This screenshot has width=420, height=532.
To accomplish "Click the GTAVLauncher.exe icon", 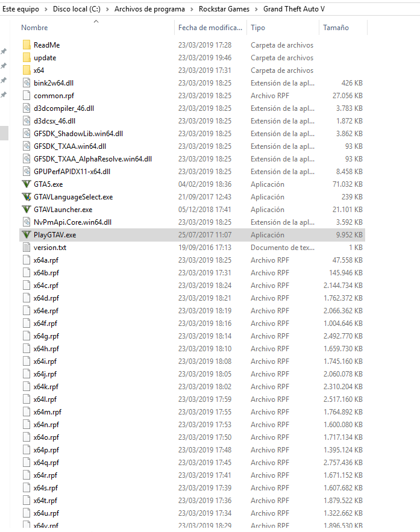I will (27, 210).
